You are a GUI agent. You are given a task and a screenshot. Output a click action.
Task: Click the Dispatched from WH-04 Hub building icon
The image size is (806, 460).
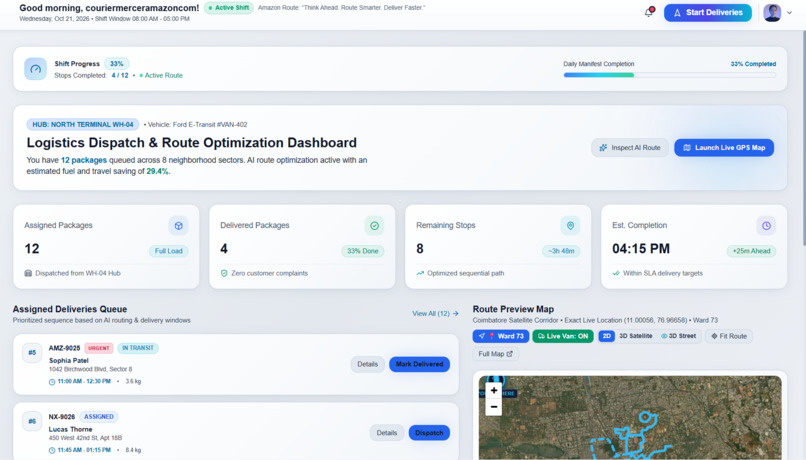28,273
